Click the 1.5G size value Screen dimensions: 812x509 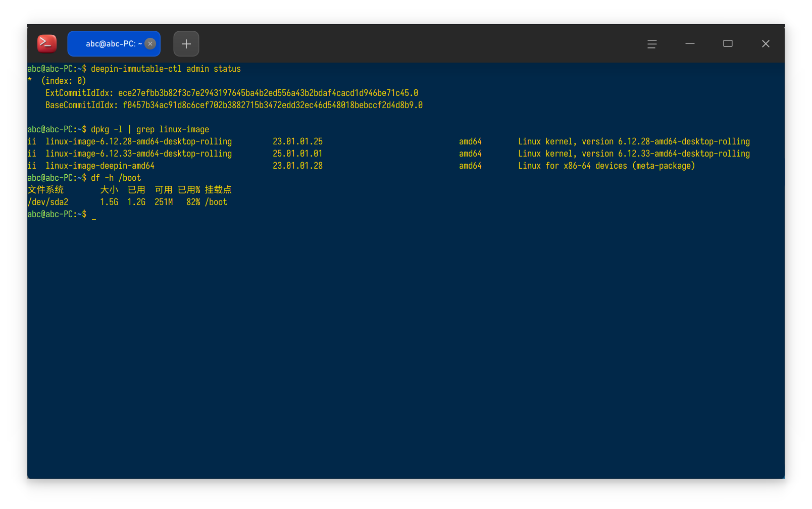109,202
